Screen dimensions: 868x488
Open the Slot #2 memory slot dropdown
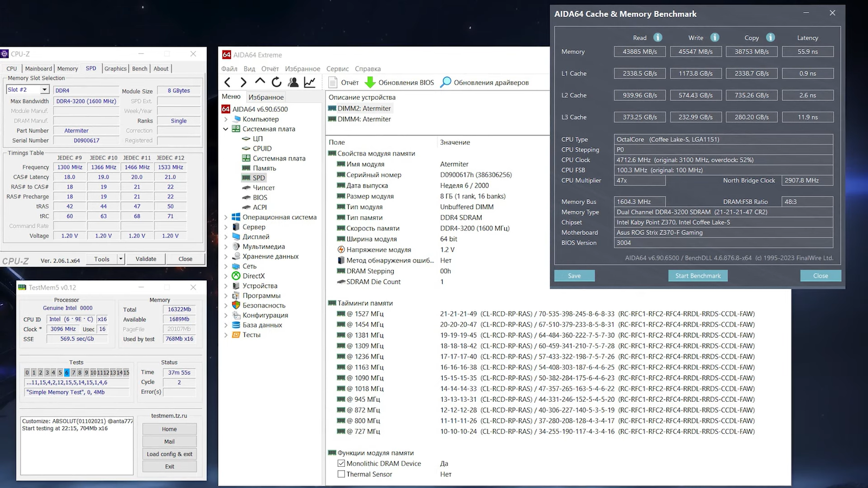point(44,90)
